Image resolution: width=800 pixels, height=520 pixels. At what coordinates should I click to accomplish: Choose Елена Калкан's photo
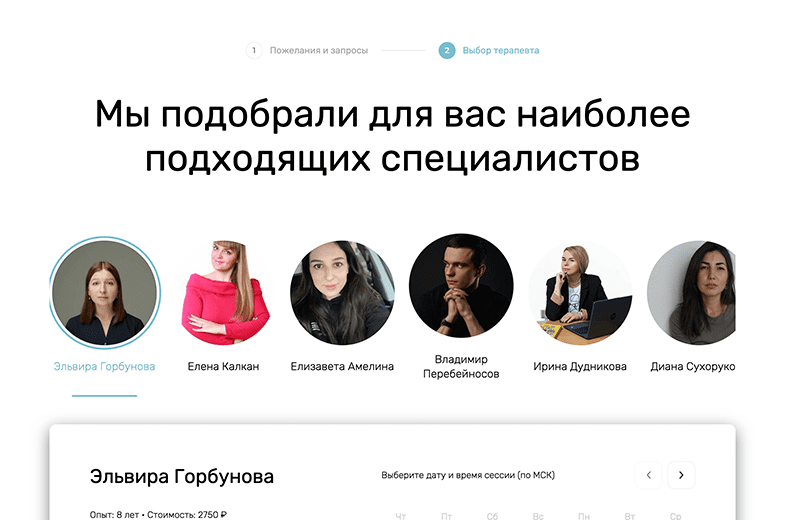coord(224,292)
